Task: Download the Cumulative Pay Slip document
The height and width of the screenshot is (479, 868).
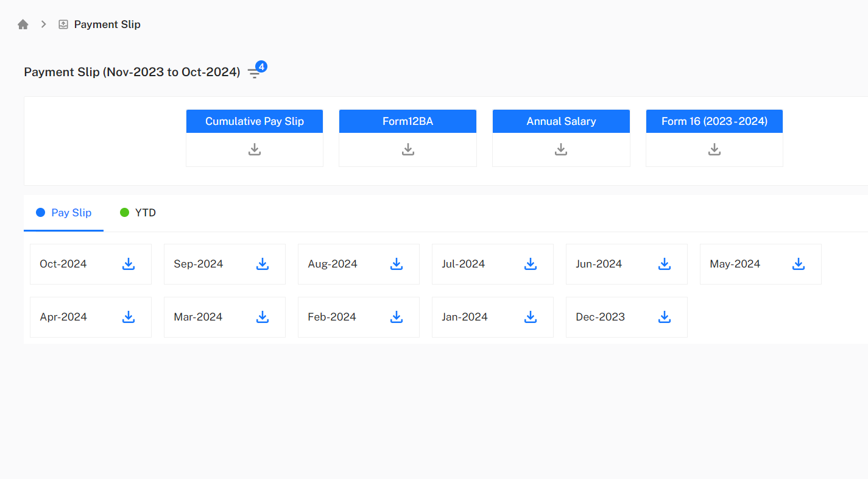Action: 254,149
